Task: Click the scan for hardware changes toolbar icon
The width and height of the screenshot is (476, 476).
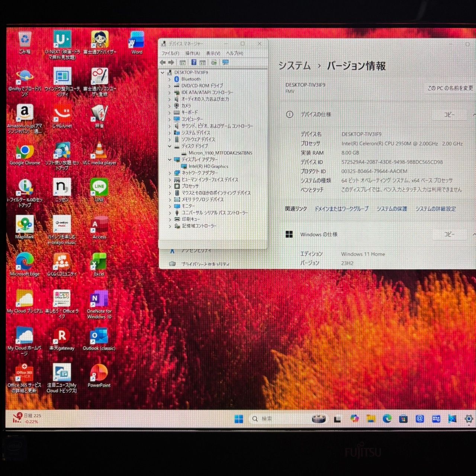Action: pyautogui.click(x=225, y=62)
